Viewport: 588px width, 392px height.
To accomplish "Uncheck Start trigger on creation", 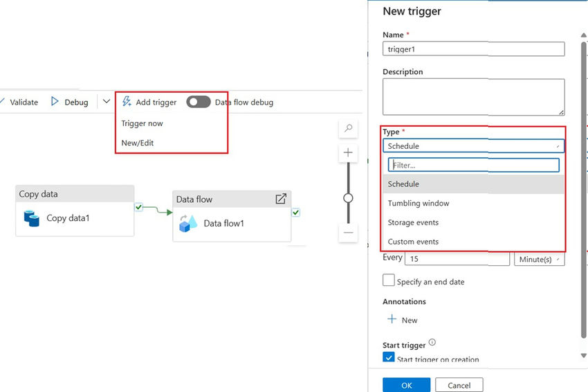I will point(389,357).
